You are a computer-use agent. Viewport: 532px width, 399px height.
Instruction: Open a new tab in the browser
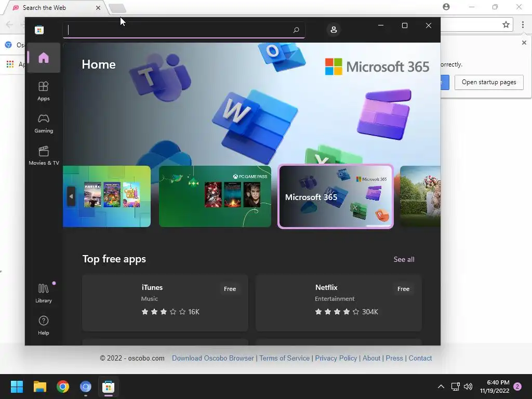pos(118,8)
